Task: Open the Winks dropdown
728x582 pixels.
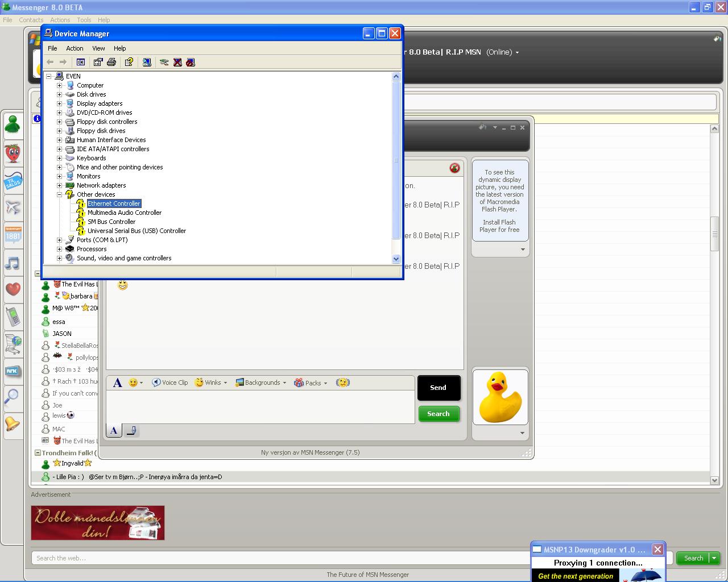Action: [211, 383]
